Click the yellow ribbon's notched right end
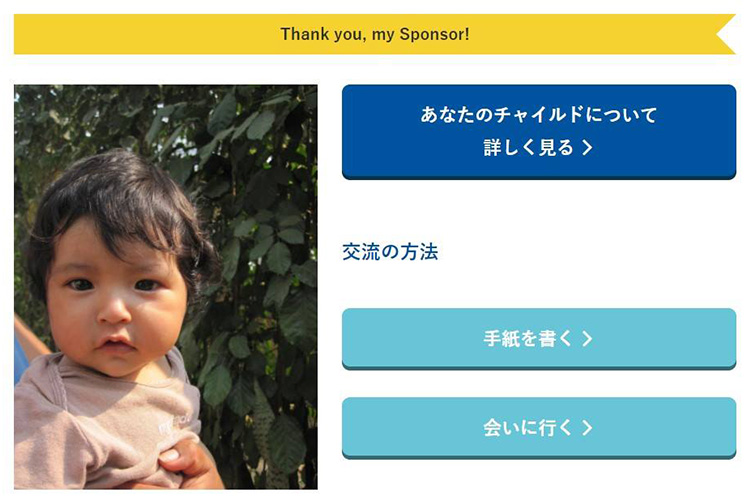This screenshot has width=750, height=500. tap(726, 34)
